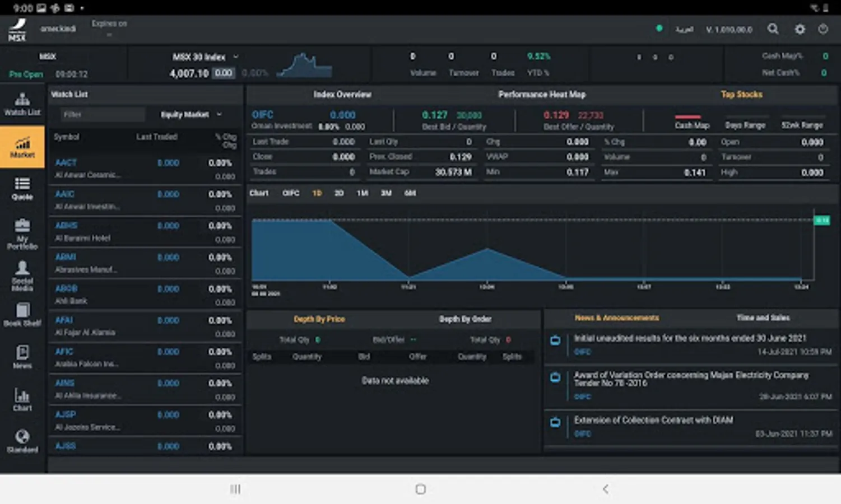This screenshot has width=841, height=504.
Task: Open the Quote sidebar icon
Action: point(22,189)
